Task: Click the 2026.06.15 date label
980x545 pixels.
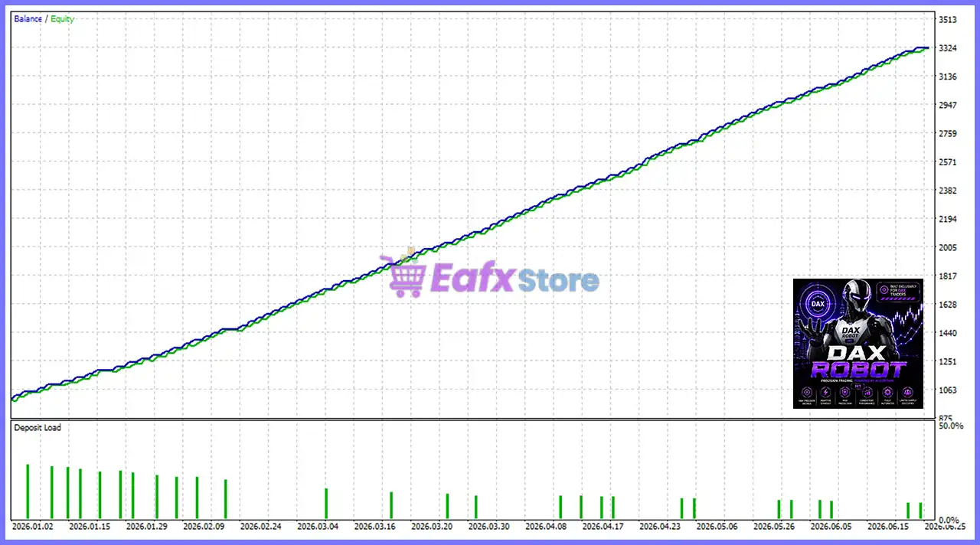Action: [x=888, y=527]
